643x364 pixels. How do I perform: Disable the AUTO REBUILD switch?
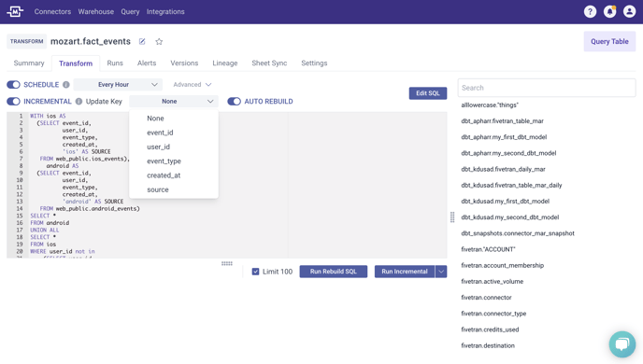pyautogui.click(x=235, y=102)
